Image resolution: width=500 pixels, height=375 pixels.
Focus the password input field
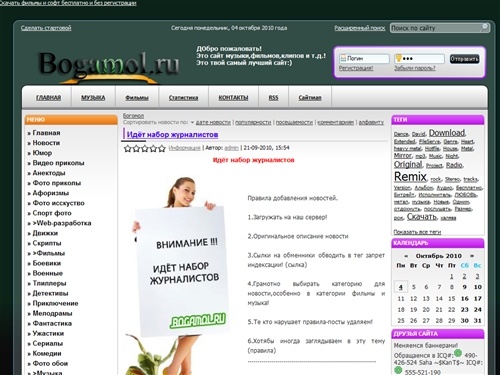point(419,59)
